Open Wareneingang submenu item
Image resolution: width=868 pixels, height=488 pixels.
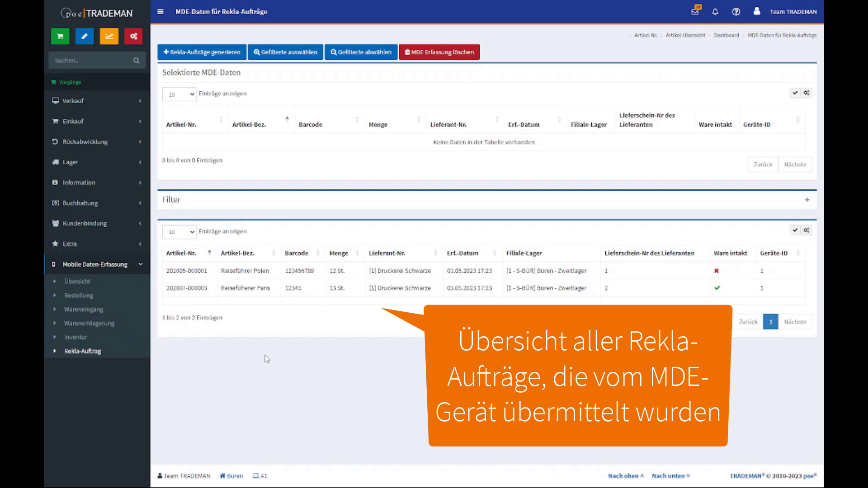[x=84, y=310]
